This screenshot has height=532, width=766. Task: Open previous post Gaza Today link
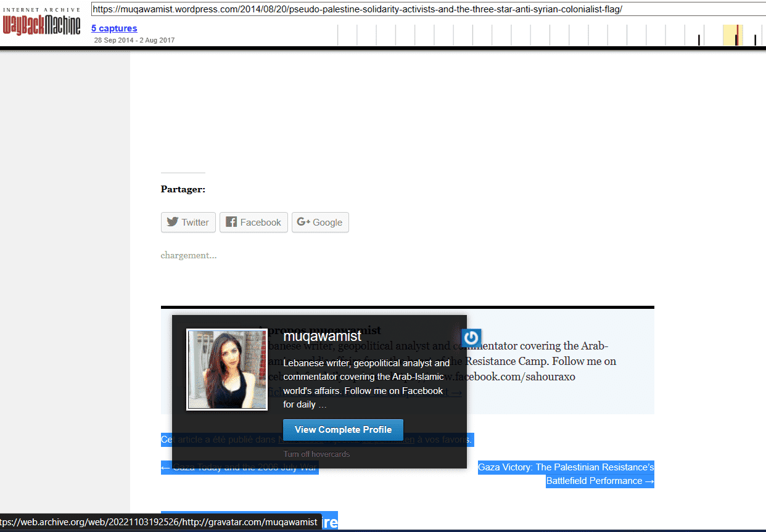click(240, 467)
